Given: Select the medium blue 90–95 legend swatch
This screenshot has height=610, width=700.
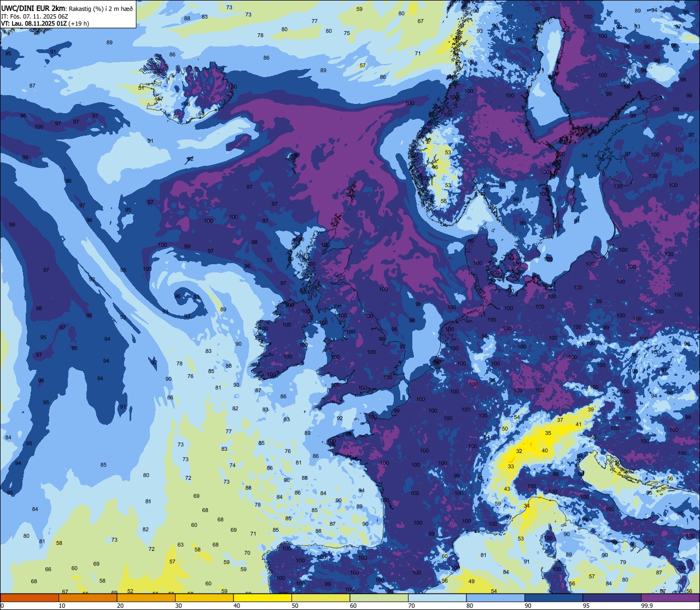Looking at the screenshot, I should tap(553, 597).
